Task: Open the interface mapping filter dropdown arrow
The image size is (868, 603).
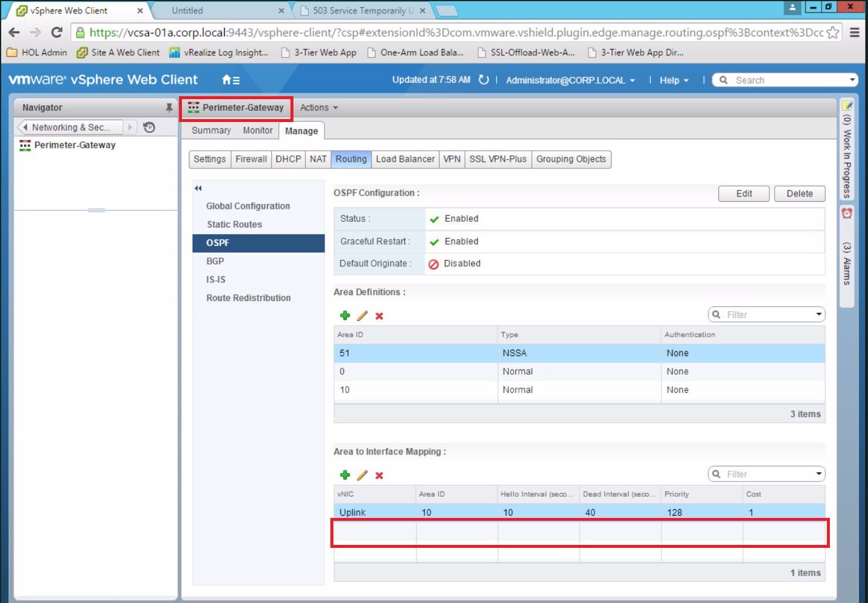Action: click(819, 474)
